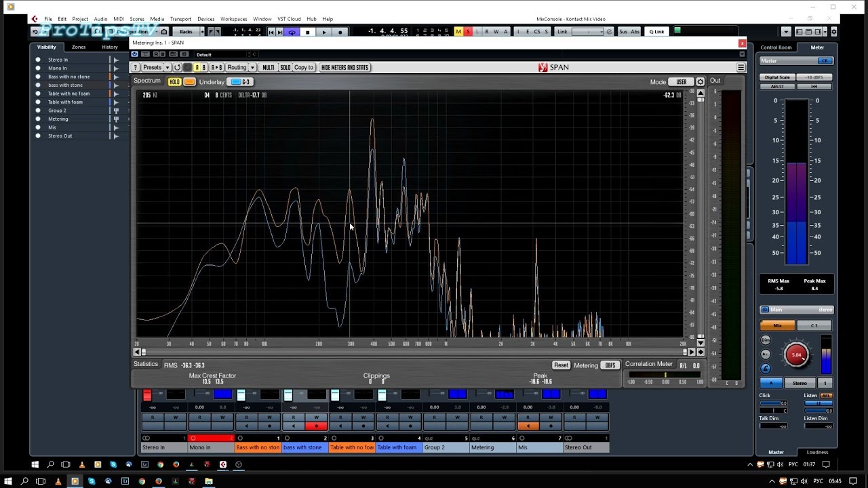Click the Copy to button
Viewport: 868px width, 488px height.
(304, 67)
